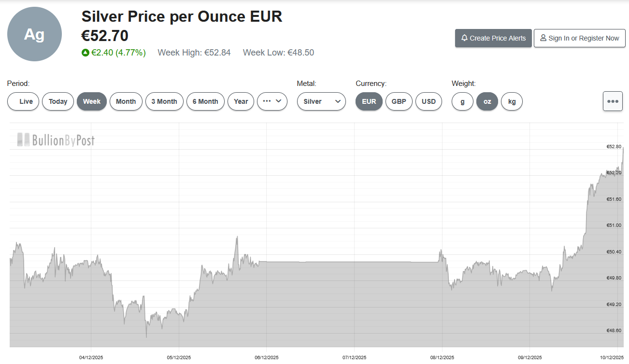Select the Week period

coord(92,101)
